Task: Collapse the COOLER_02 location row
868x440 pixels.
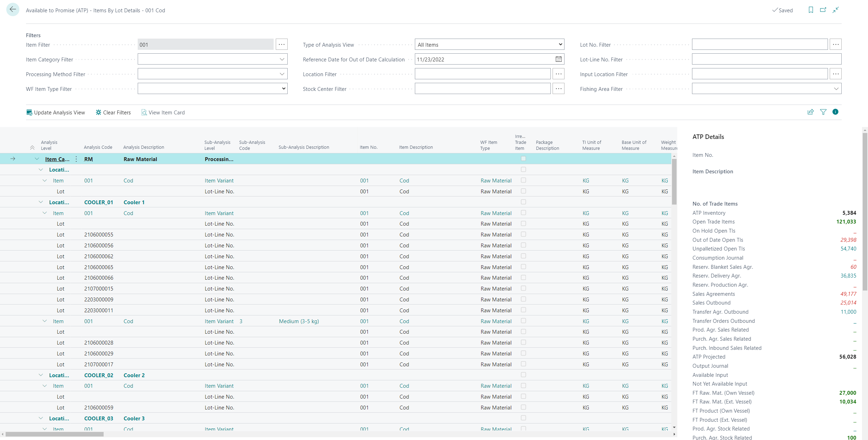Action: (x=41, y=375)
